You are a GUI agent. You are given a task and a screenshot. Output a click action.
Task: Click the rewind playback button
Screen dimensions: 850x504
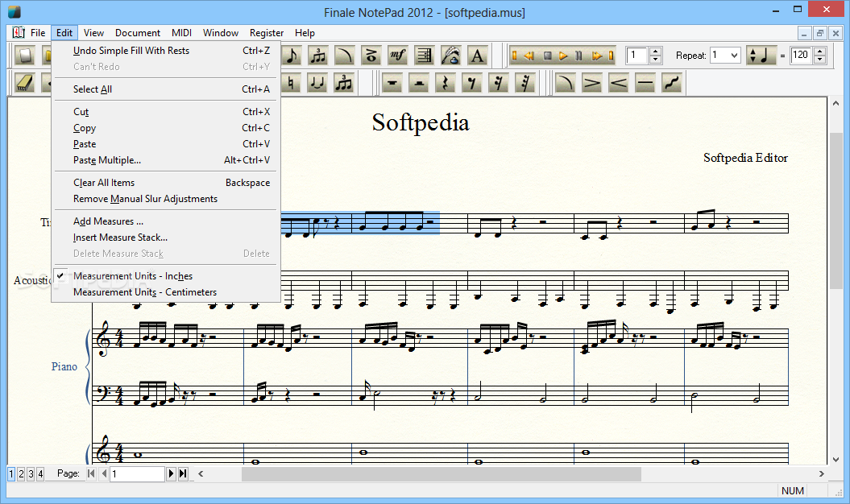tap(529, 56)
